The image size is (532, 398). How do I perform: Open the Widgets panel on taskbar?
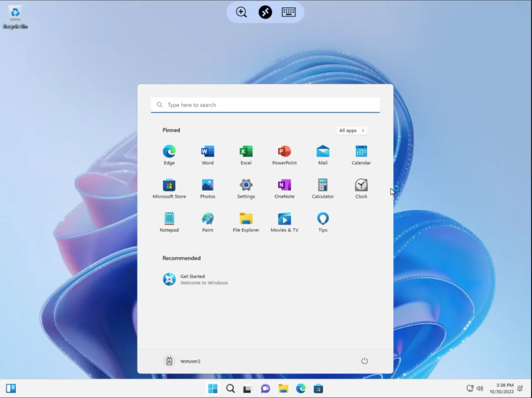click(11, 389)
